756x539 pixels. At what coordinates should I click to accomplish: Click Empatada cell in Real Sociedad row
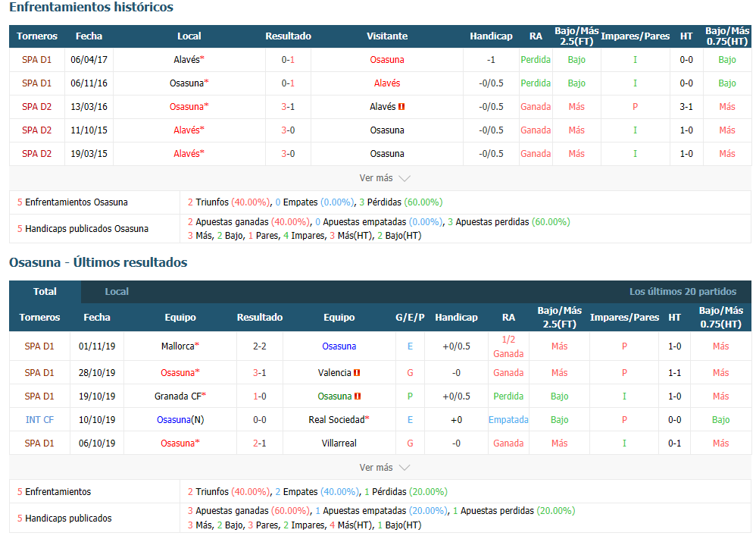[x=508, y=420]
